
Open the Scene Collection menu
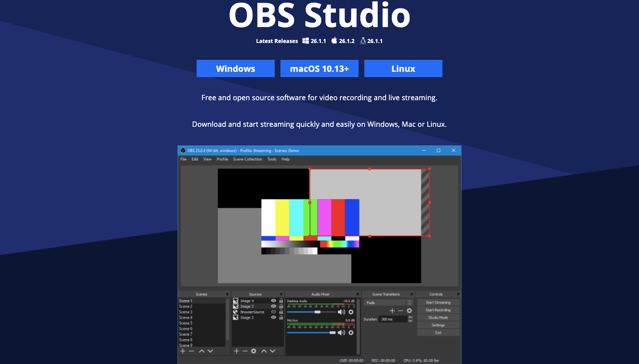[248, 159]
